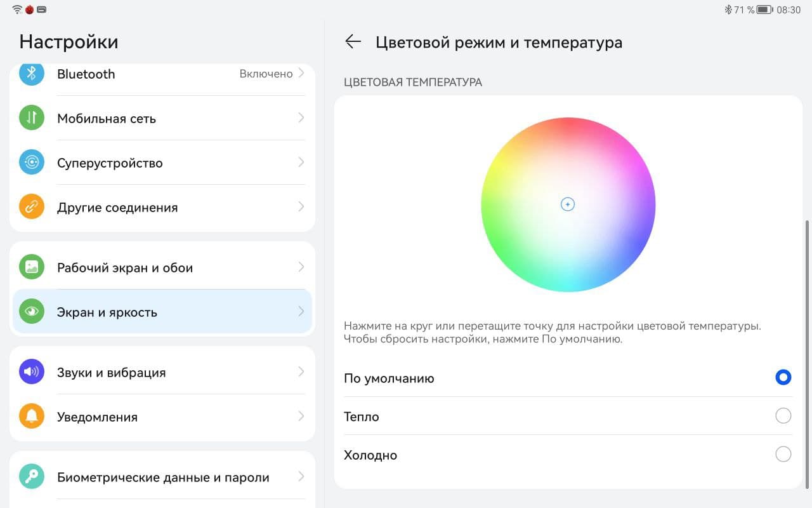
Task: Select the Тепло radio button
Action: 783,416
